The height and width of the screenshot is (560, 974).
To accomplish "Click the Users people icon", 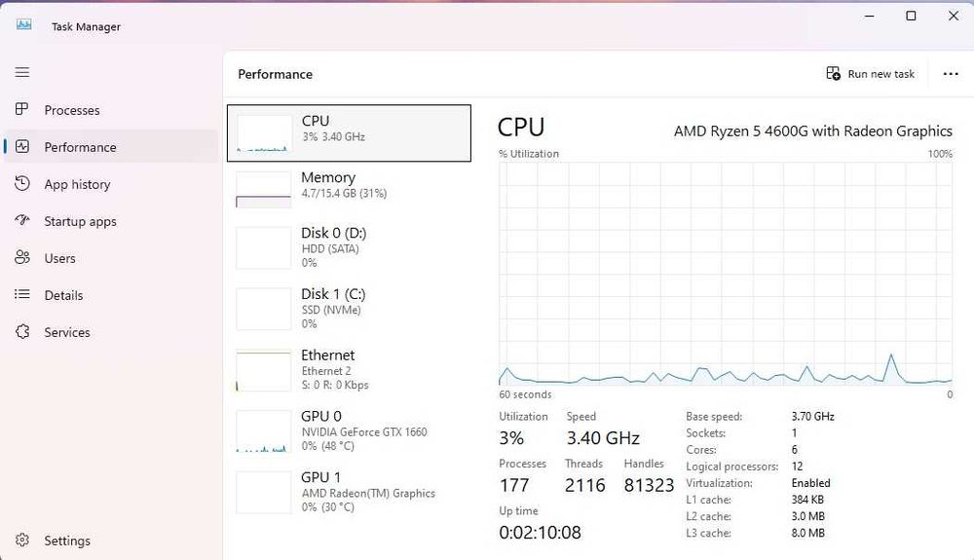I will click(x=22, y=258).
